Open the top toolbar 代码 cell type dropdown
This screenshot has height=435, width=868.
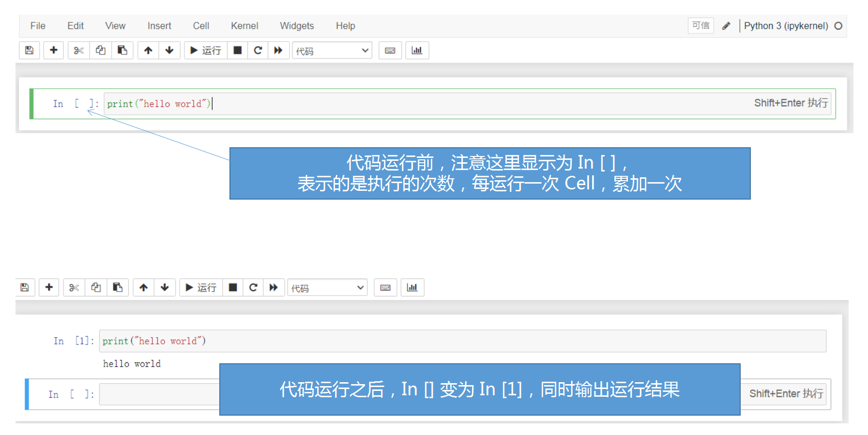332,50
